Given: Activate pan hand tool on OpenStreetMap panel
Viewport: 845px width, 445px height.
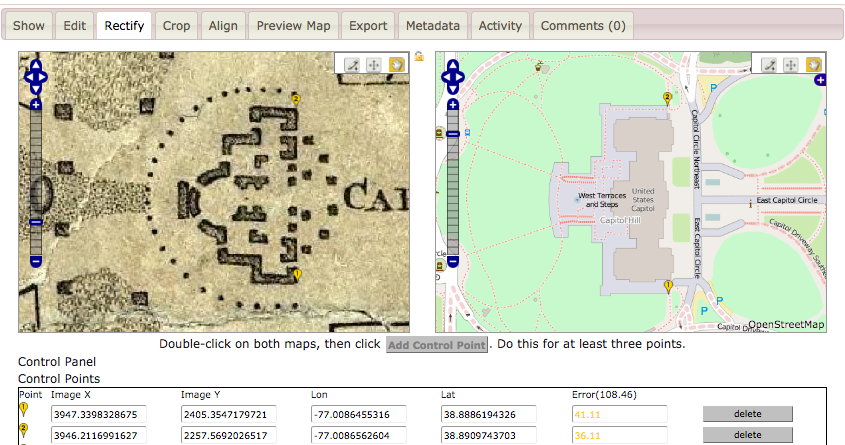Looking at the screenshot, I should pos(813,64).
